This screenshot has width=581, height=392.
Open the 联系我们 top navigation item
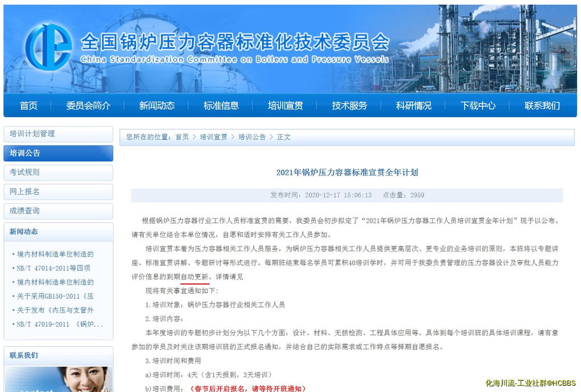(542, 106)
